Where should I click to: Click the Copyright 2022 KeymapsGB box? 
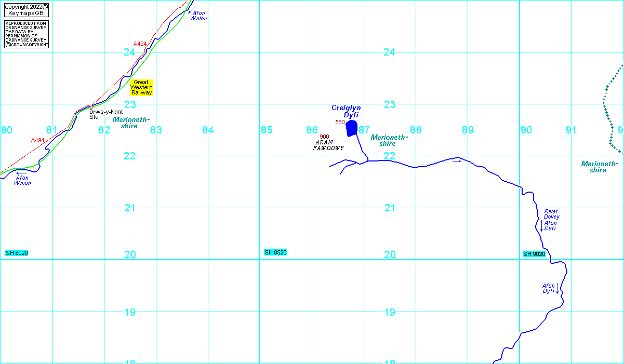tap(26, 10)
